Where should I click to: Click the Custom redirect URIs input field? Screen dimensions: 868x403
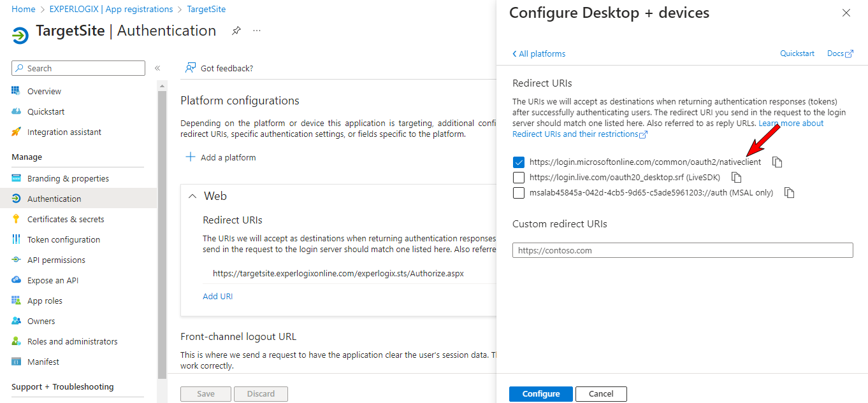(x=683, y=250)
